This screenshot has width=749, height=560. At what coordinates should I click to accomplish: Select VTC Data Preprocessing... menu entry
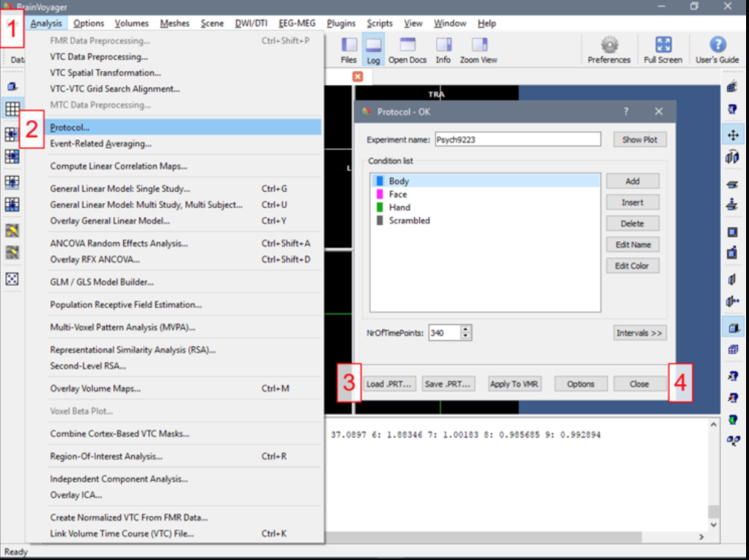[183, 57]
